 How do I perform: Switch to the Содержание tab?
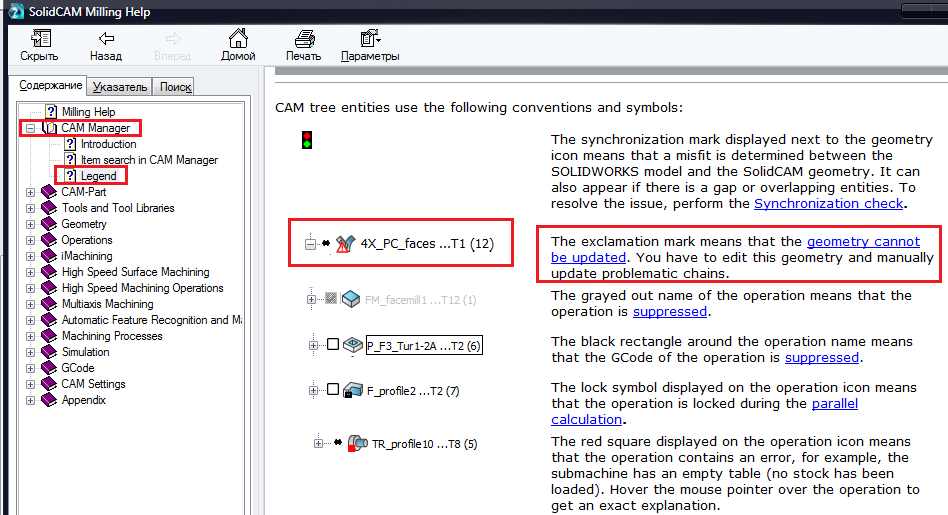[x=50, y=85]
